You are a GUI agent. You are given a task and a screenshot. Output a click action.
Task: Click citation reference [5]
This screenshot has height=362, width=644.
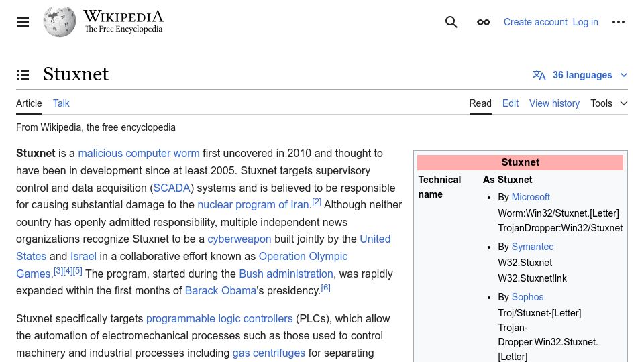click(x=77, y=271)
